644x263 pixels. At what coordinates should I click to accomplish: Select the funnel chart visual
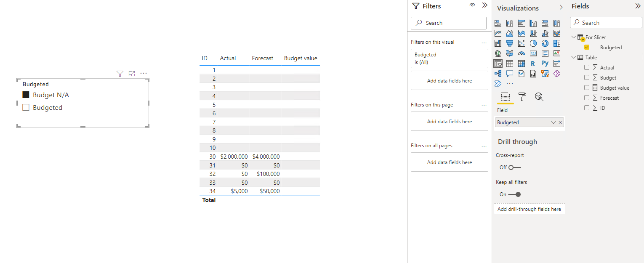coord(510,43)
